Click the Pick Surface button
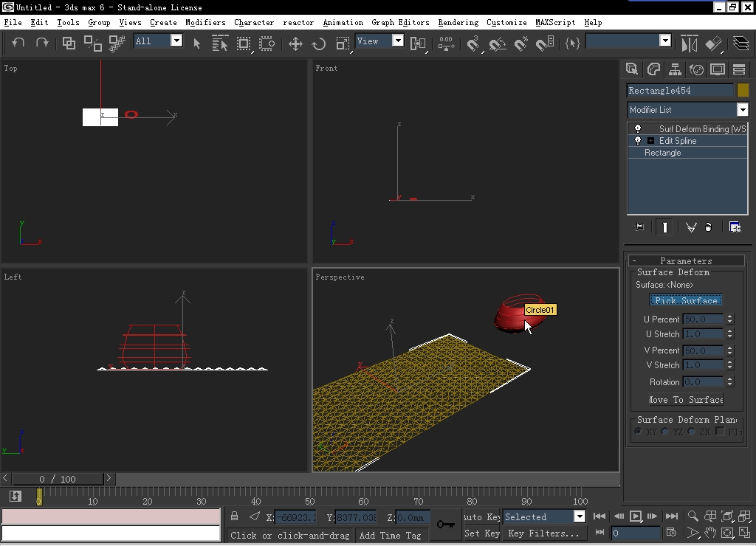Viewport: 756px width, 546px height. 686,300
